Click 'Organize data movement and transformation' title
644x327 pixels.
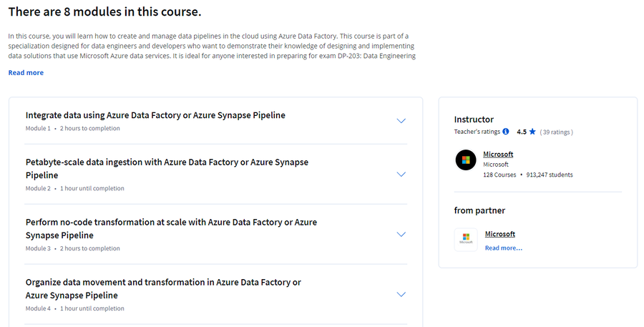(163, 288)
